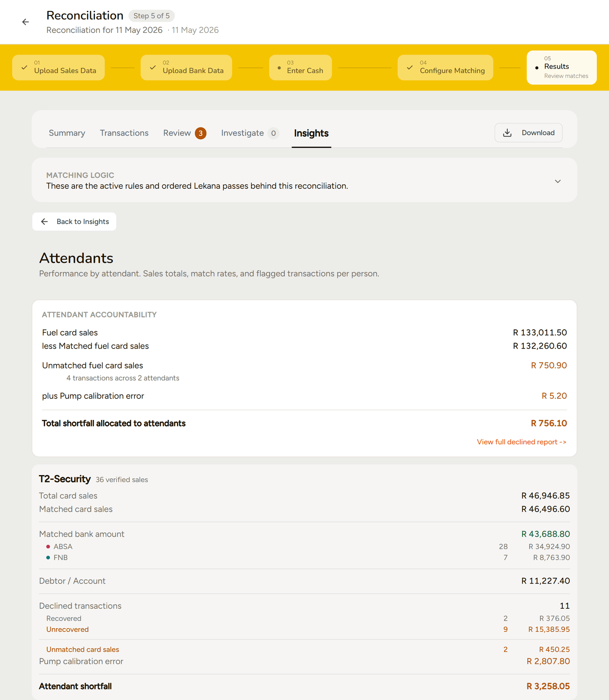Click Attendant shortfall value R 3,258.05
This screenshot has width=609, height=700.
tap(548, 686)
